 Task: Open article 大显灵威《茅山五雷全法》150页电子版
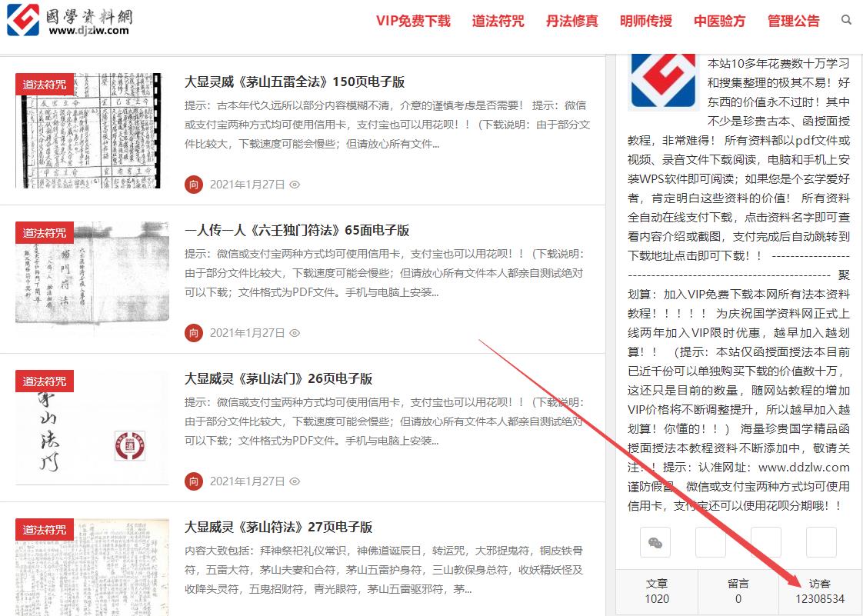pos(295,82)
